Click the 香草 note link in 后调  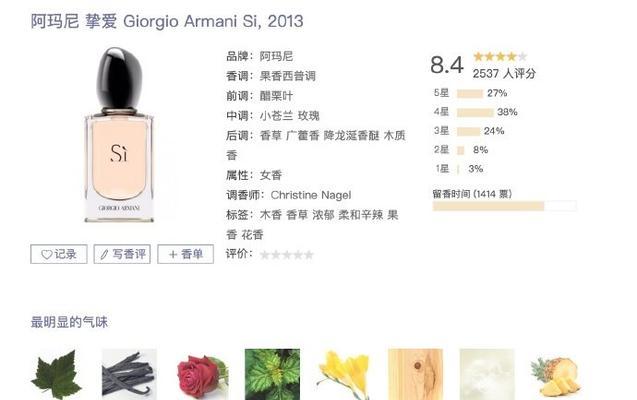tap(271, 136)
